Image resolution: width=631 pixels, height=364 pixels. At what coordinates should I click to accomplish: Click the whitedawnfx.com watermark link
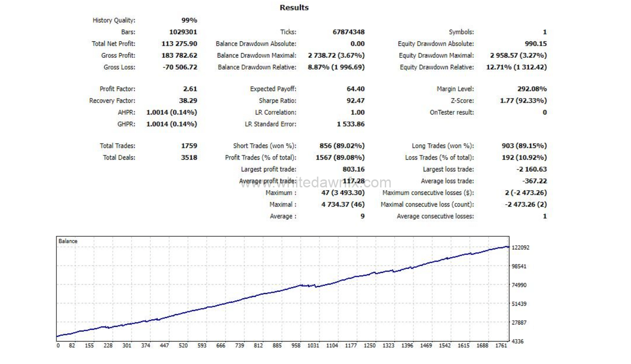click(315, 183)
